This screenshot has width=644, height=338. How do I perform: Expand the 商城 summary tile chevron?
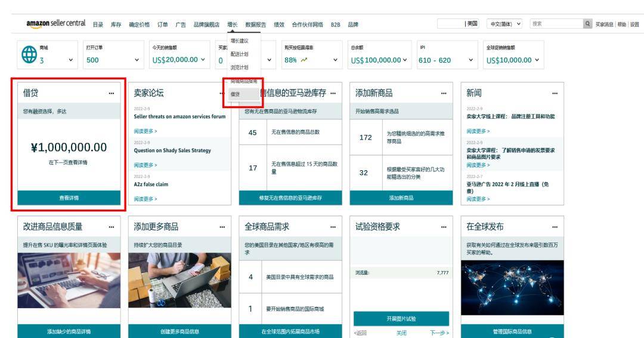coord(70,60)
